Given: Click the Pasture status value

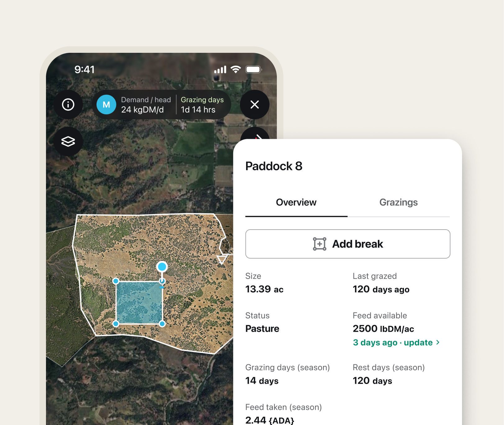Looking at the screenshot, I should (262, 329).
